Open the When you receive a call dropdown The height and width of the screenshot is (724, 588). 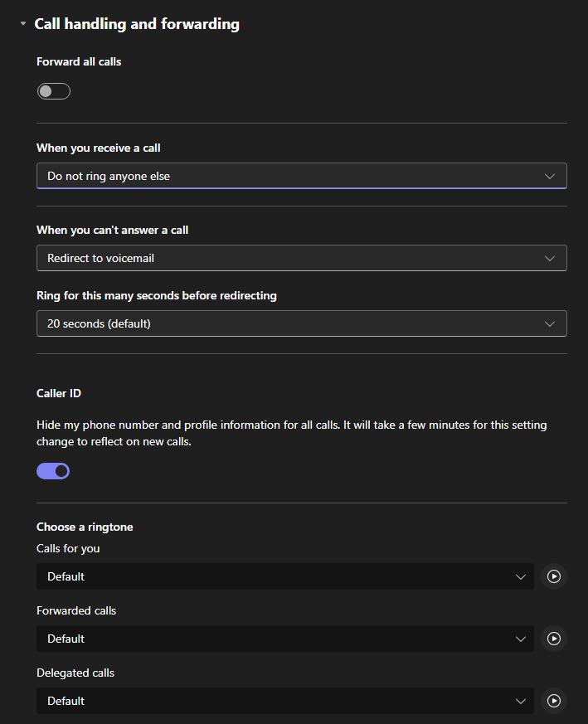(301, 176)
